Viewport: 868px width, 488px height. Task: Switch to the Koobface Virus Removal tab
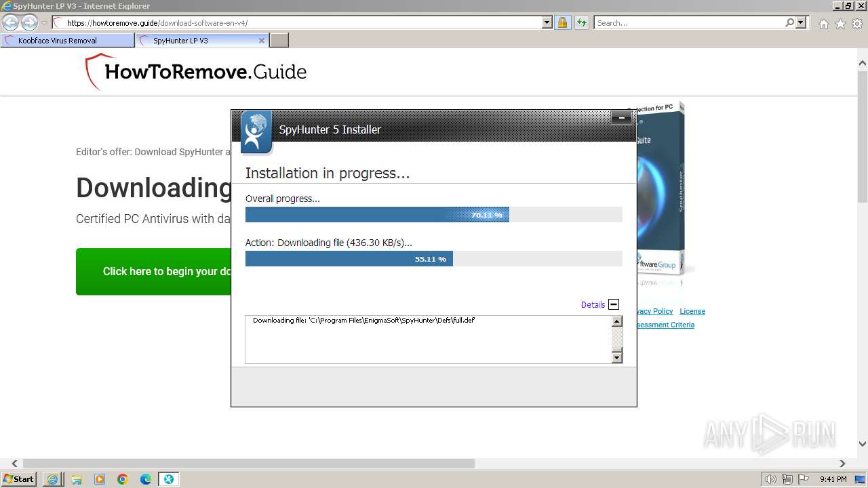coord(68,41)
